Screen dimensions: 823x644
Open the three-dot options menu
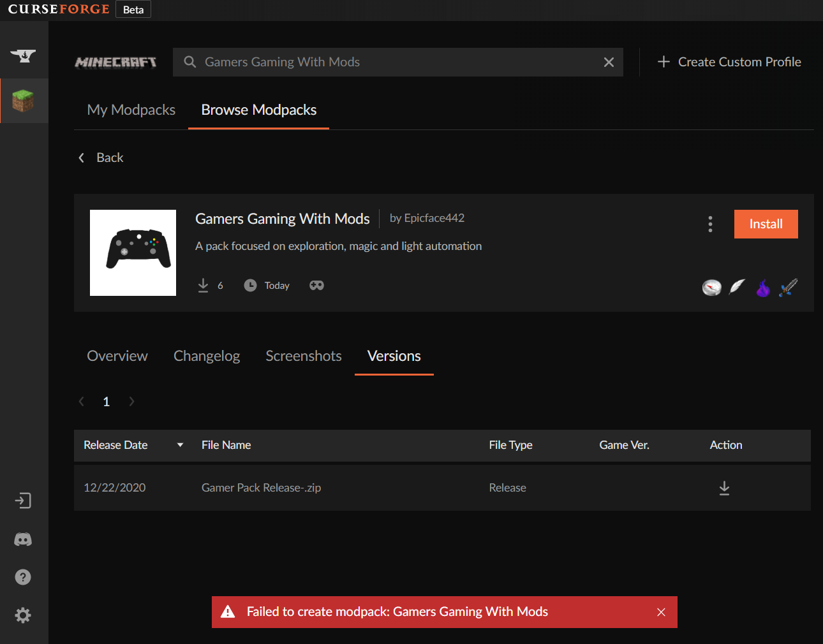click(710, 224)
